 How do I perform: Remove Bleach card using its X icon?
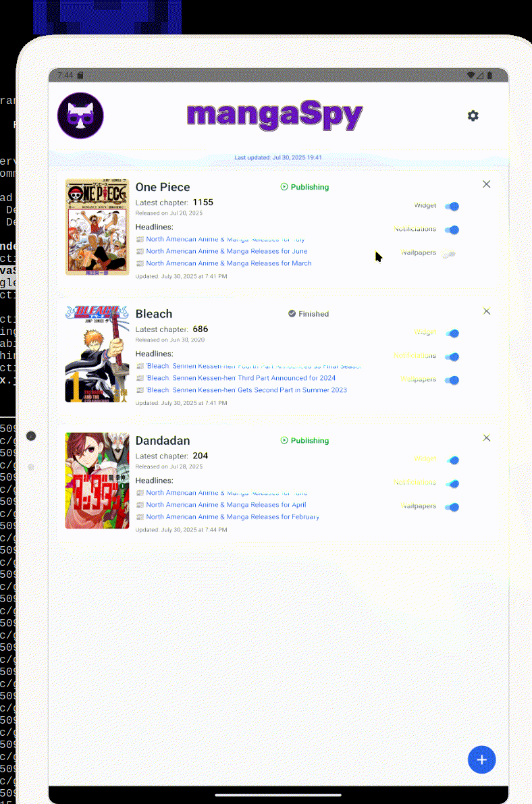point(486,311)
